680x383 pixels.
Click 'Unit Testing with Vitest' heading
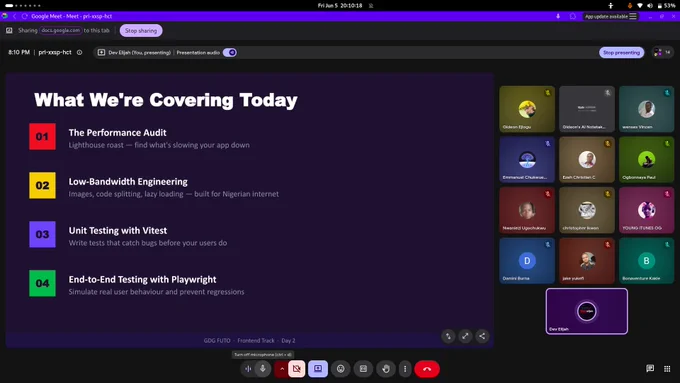(118, 231)
